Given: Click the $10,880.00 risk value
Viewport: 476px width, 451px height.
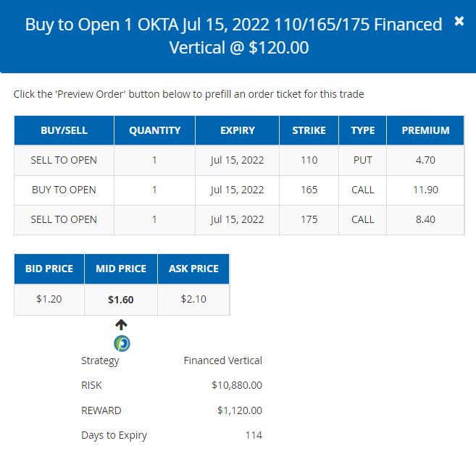Looking at the screenshot, I should point(237,385).
